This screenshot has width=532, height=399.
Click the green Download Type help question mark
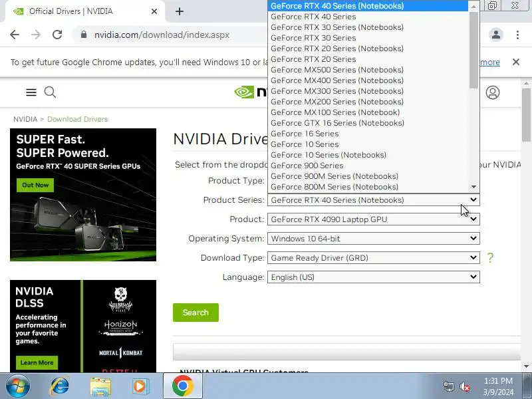(x=490, y=258)
